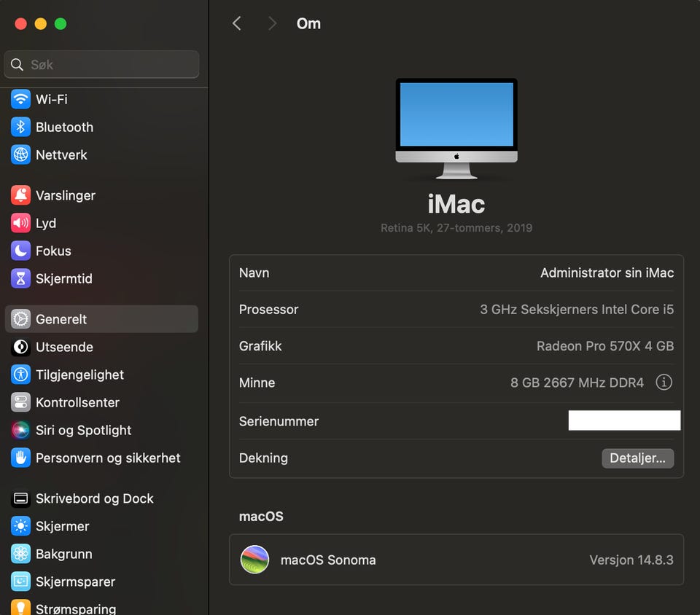This screenshot has height=615, width=700.
Task: Click the search magnifier icon
Action: [x=17, y=65]
